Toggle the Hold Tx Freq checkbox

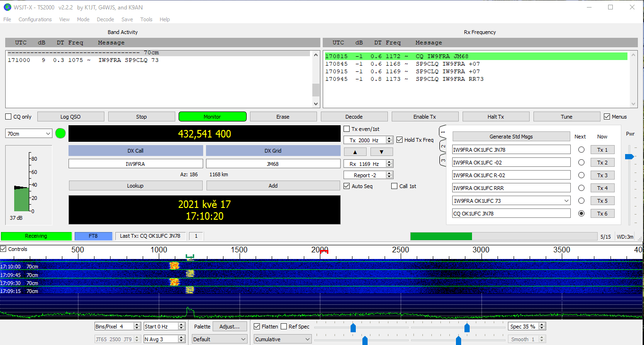coord(400,140)
